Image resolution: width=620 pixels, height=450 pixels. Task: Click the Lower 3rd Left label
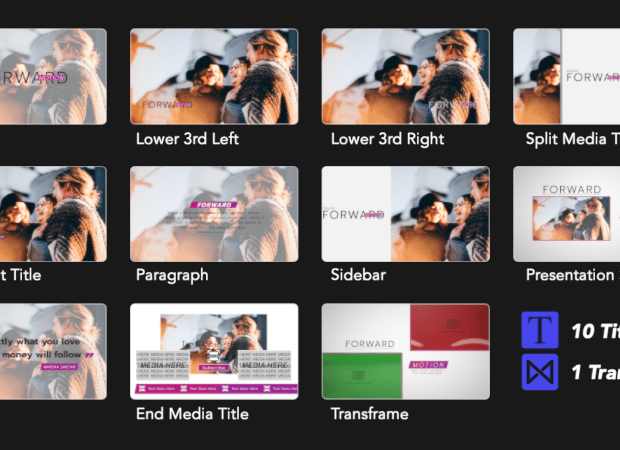click(187, 139)
